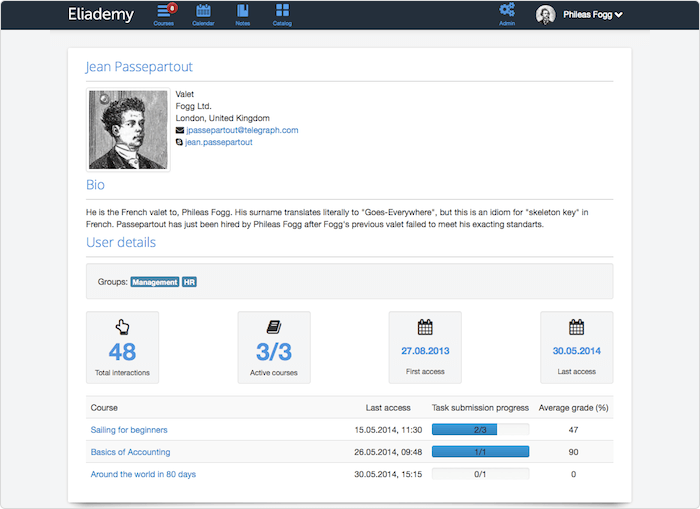Click the Bio section heading
This screenshot has height=509, width=700.
pos(95,185)
